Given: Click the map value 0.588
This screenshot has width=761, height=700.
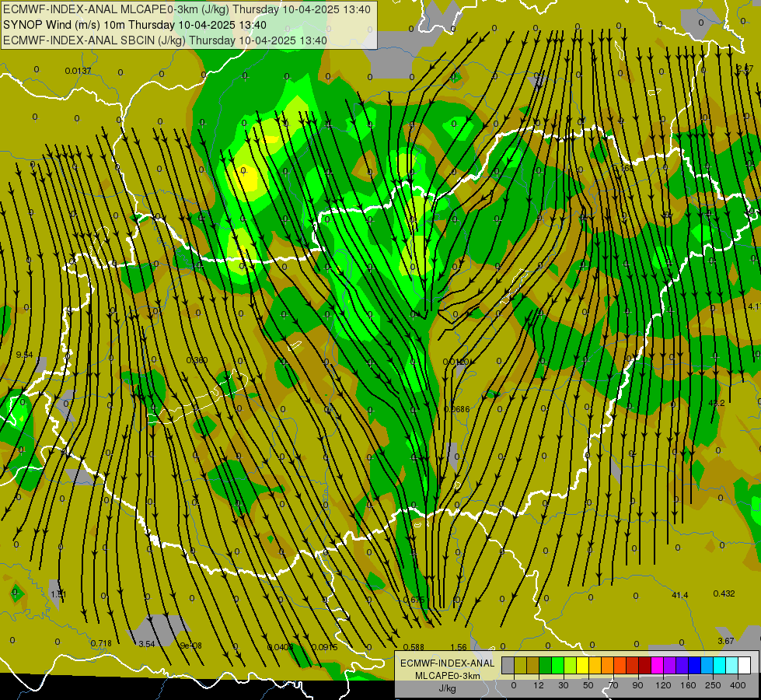Looking at the screenshot, I should pyautogui.click(x=414, y=647).
